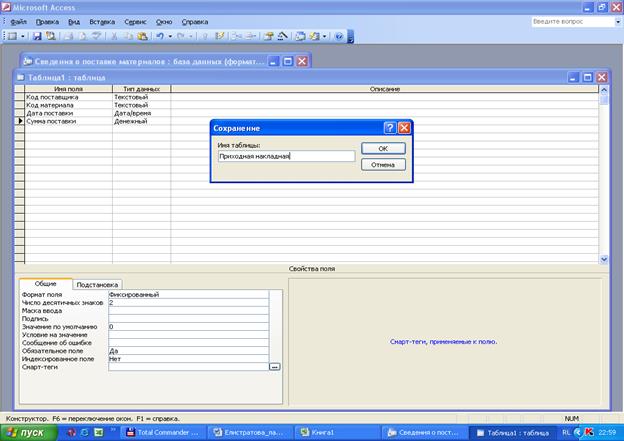The image size is (624, 441).
Task: Click the Help question mark toolbar icon
Action: 338,36
